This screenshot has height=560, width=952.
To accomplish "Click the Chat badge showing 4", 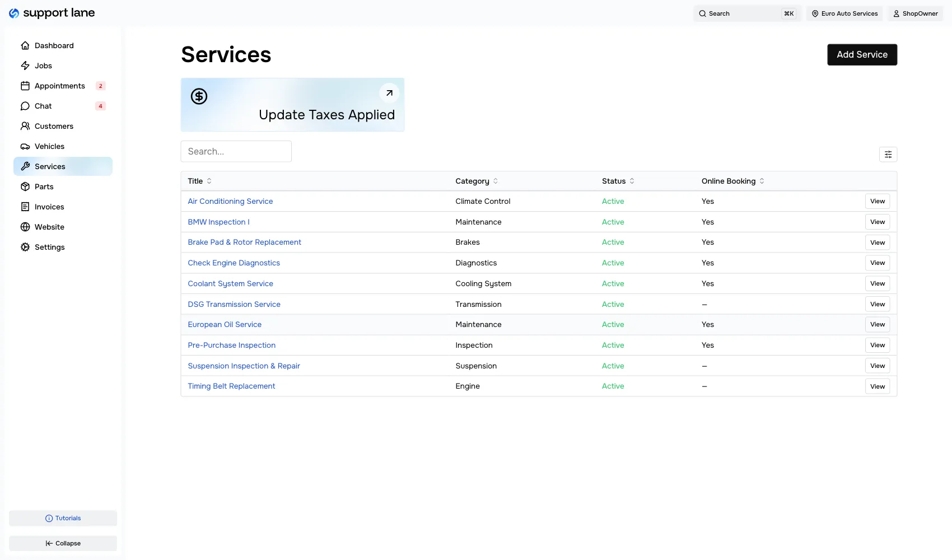I will pyautogui.click(x=101, y=106).
